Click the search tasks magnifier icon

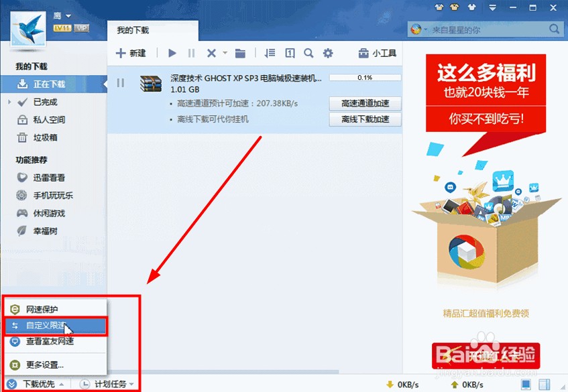click(308, 53)
